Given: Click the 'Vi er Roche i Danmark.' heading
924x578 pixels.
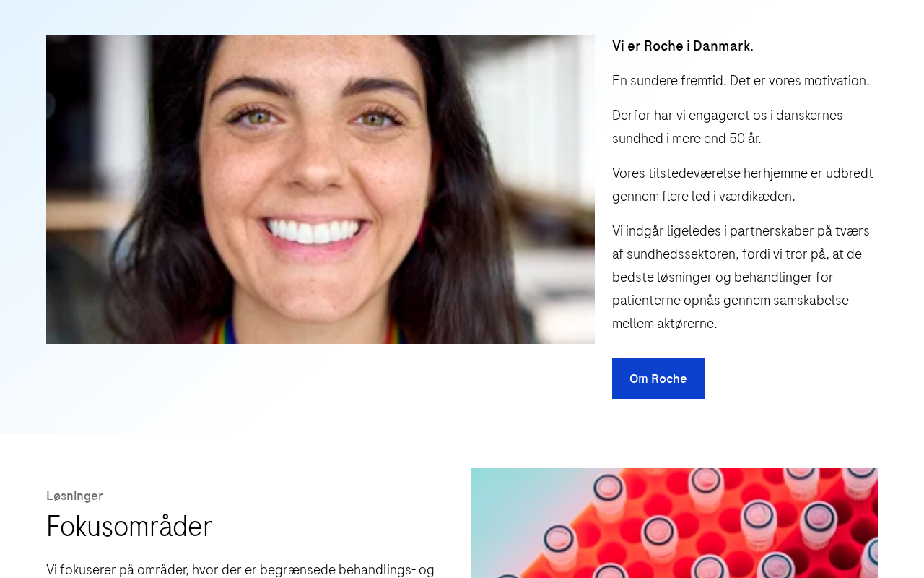Looking at the screenshot, I should [683, 46].
